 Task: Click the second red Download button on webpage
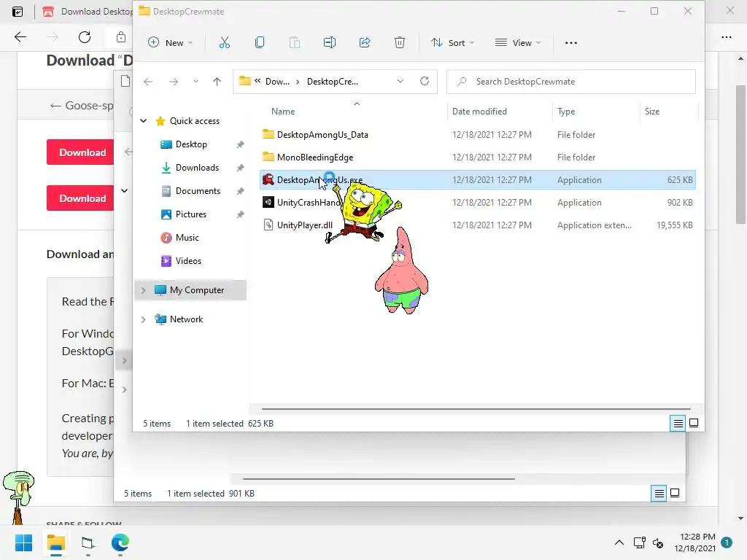[82, 198]
